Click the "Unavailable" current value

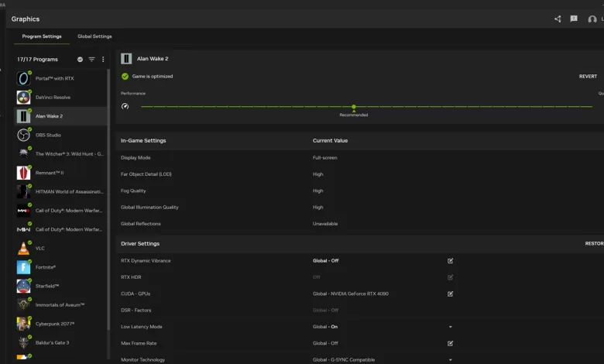pos(325,224)
